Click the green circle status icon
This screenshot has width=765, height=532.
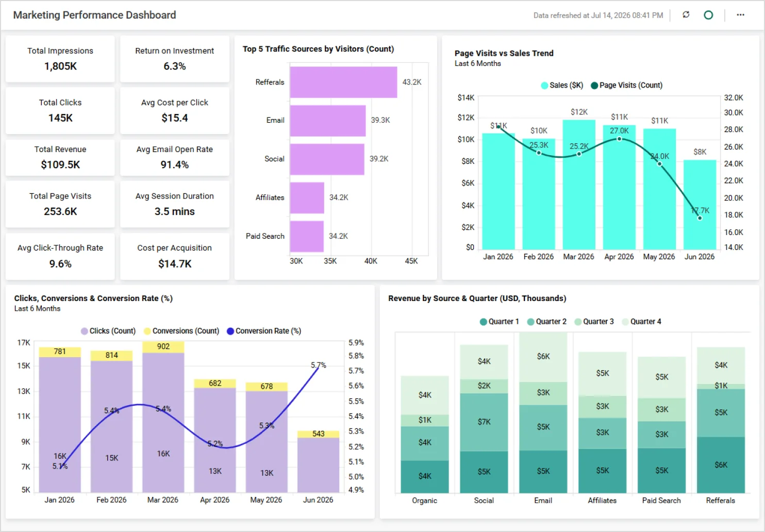[x=708, y=15]
